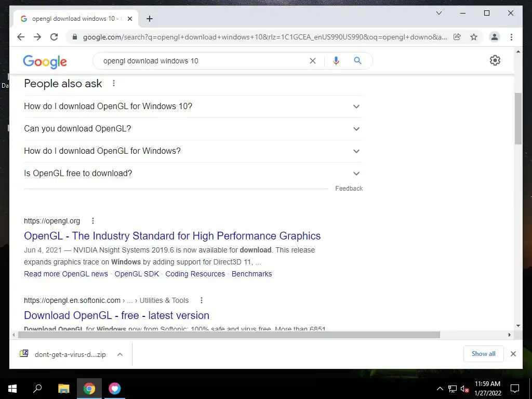Bookmark this page with the star
532x399 pixels.
coord(474,37)
